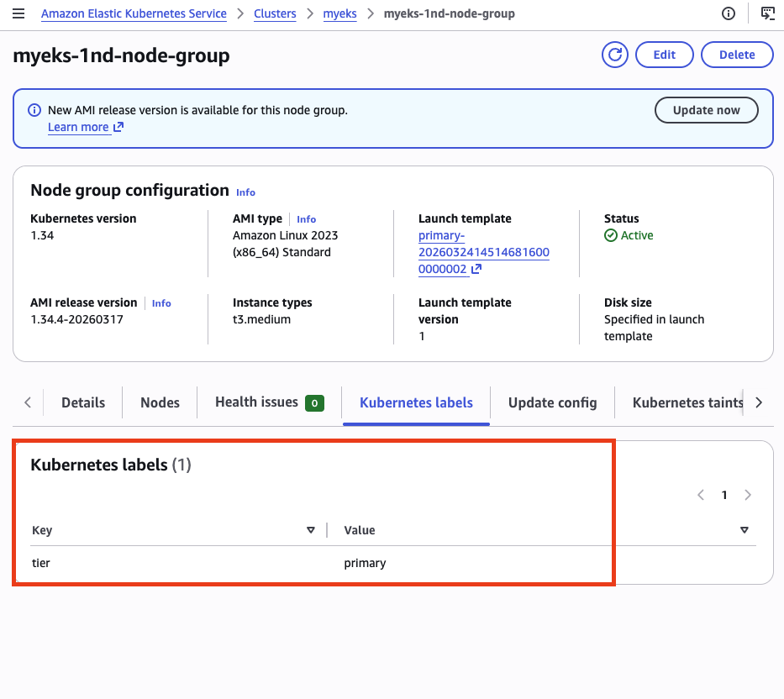784x699 pixels.
Task: View the Kubernetes taints tab
Action: (686, 402)
